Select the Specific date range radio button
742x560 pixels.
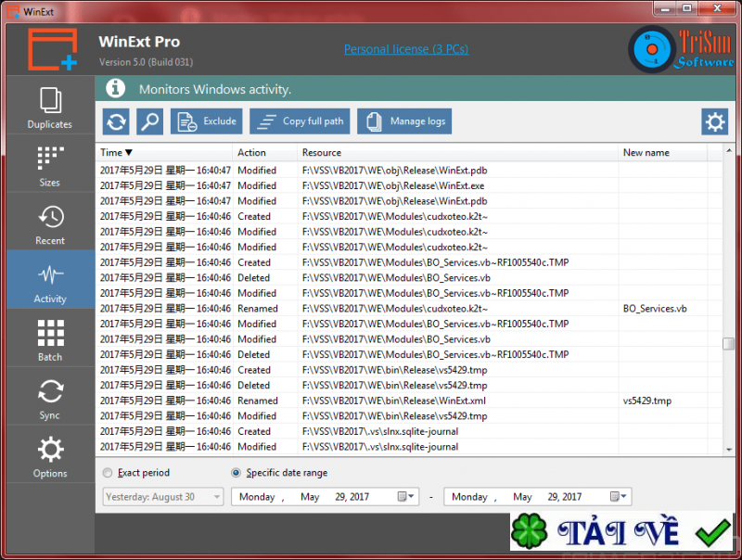click(x=236, y=473)
